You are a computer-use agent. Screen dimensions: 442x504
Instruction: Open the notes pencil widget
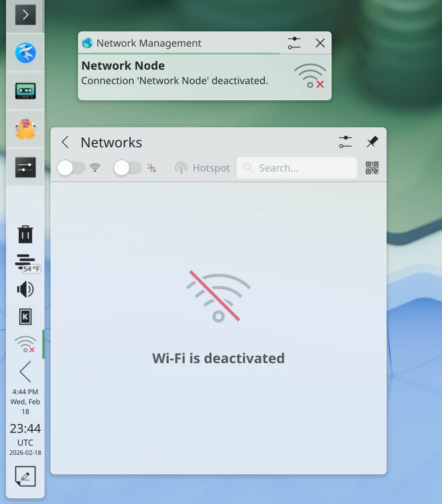tap(25, 476)
